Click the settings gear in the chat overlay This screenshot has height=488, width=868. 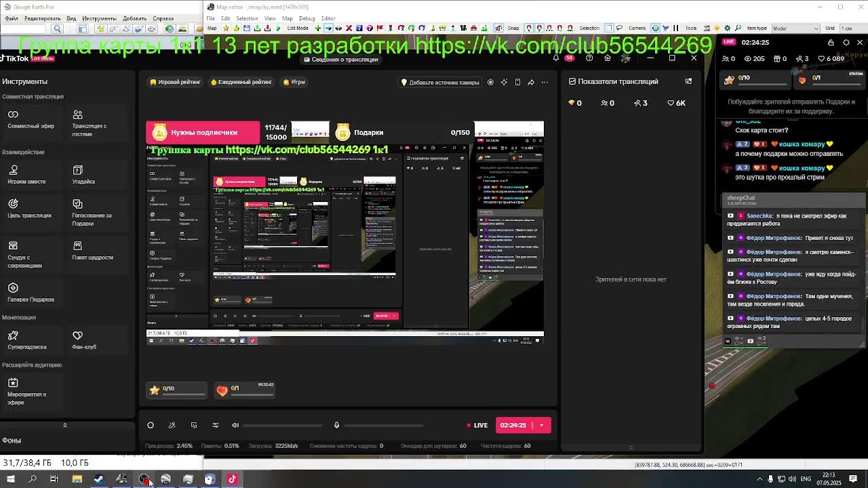[x=846, y=42]
